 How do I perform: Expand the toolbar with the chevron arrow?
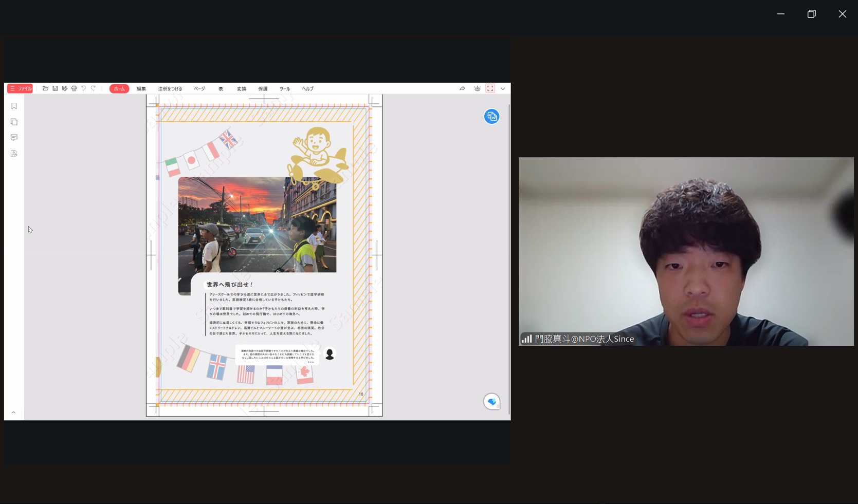pyautogui.click(x=503, y=89)
